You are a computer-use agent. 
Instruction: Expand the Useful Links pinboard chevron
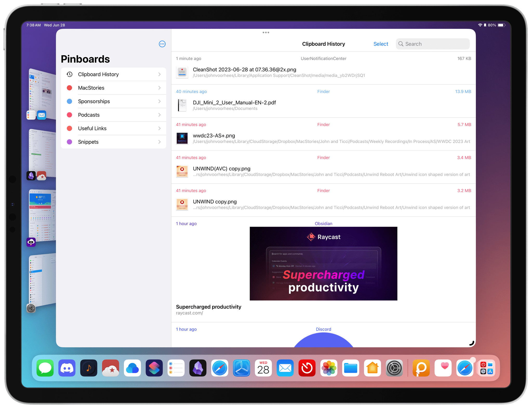tap(159, 128)
